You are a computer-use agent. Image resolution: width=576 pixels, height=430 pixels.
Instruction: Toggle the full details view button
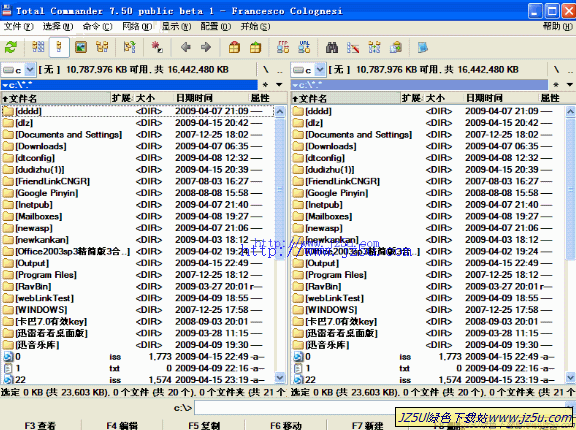coord(59,47)
